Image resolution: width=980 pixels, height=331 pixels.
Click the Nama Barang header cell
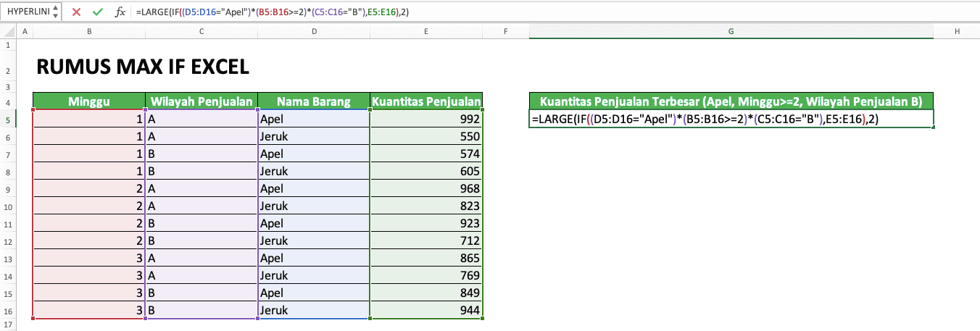click(x=314, y=101)
